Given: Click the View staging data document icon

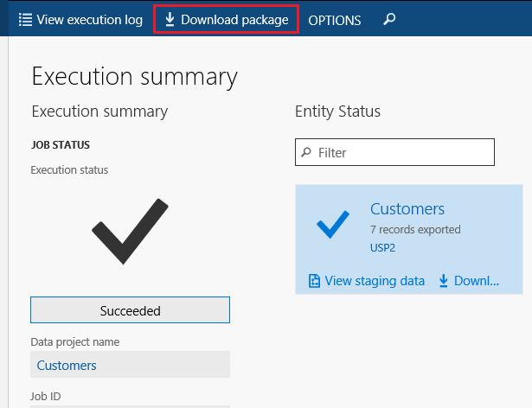Looking at the screenshot, I should click(x=315, y=280).
